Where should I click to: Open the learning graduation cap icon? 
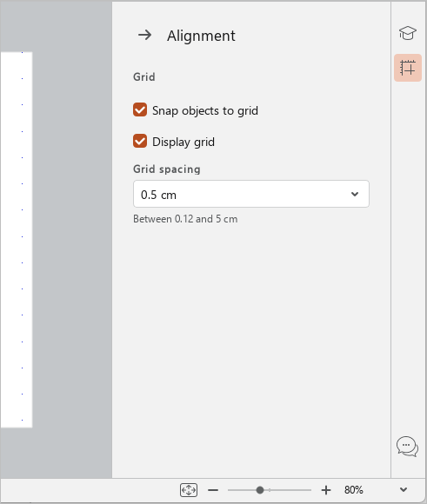pyautogui.click(x=407, y=33)
